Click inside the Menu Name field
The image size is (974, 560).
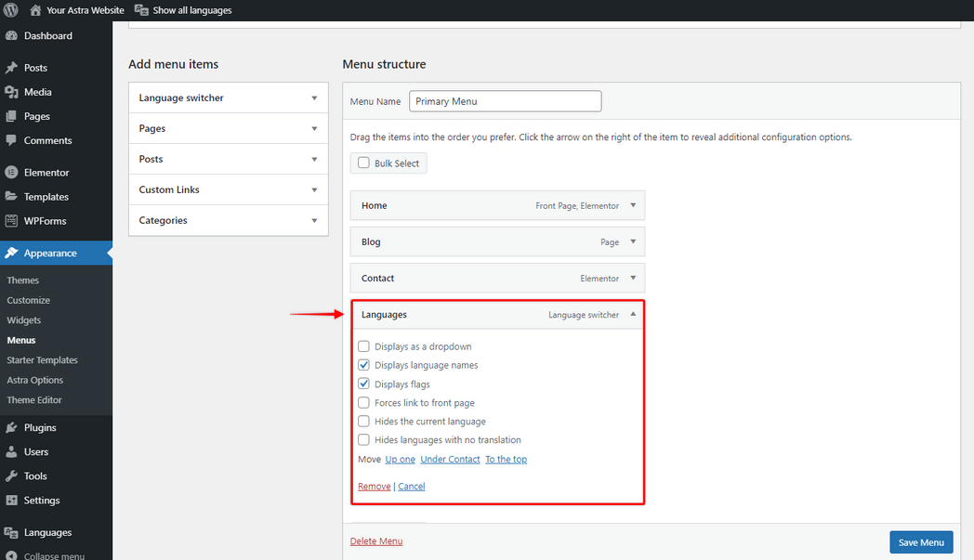[505, 100]
